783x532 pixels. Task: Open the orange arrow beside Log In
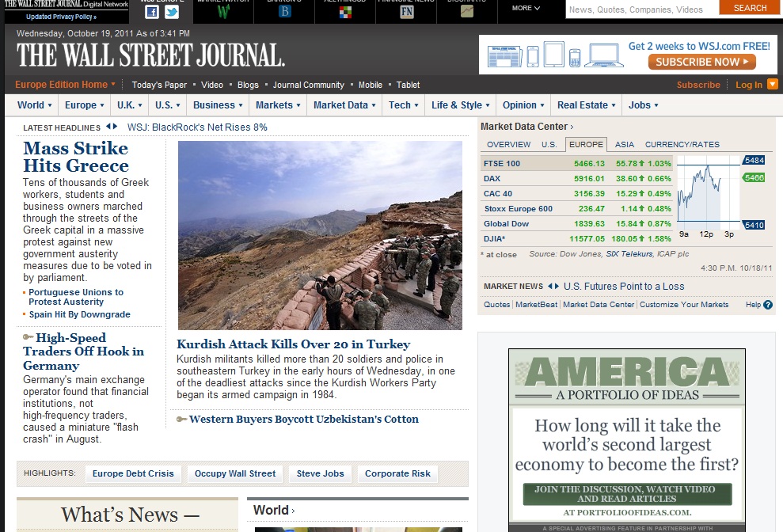click(x=772, y=84)
